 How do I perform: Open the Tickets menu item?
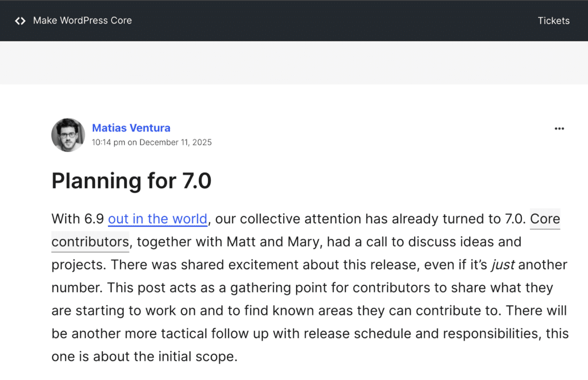coord(553,21)
